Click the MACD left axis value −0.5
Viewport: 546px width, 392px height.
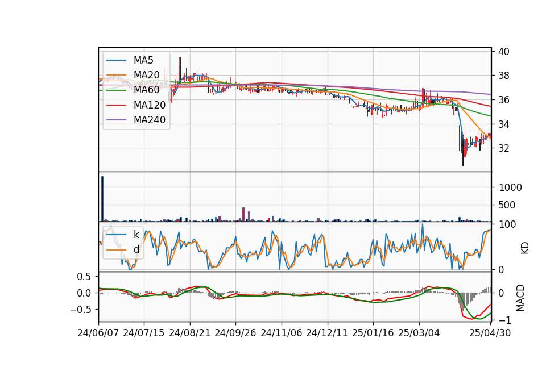tap(80, 310)
